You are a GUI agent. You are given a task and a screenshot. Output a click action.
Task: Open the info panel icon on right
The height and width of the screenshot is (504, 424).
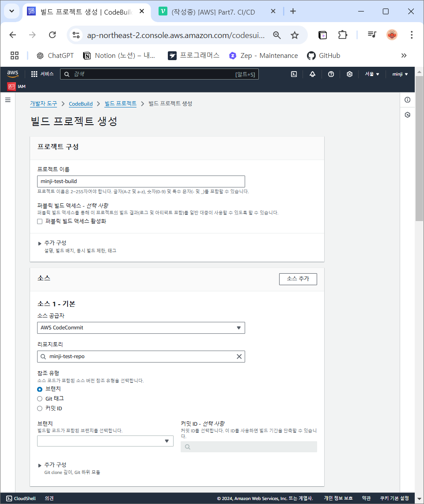[x=407, y=100]
